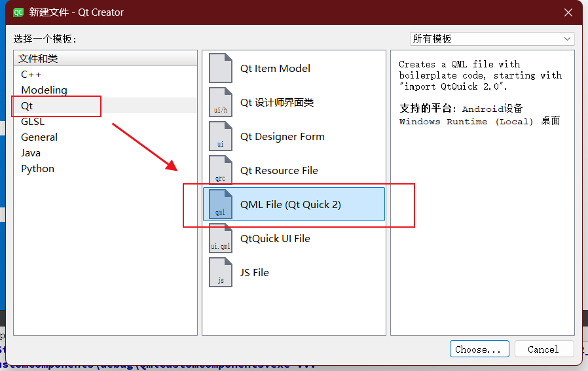588x371 pixels.
Task: Open the 所有模板 template filter dropdown
Action: point(492,39)
